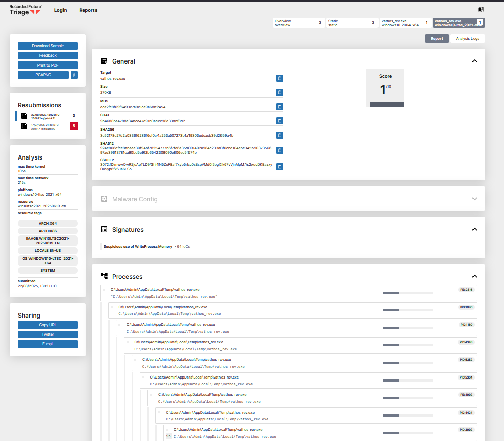Share the report on Twitter
The image size is (504, 441).
tap(48, 335)
